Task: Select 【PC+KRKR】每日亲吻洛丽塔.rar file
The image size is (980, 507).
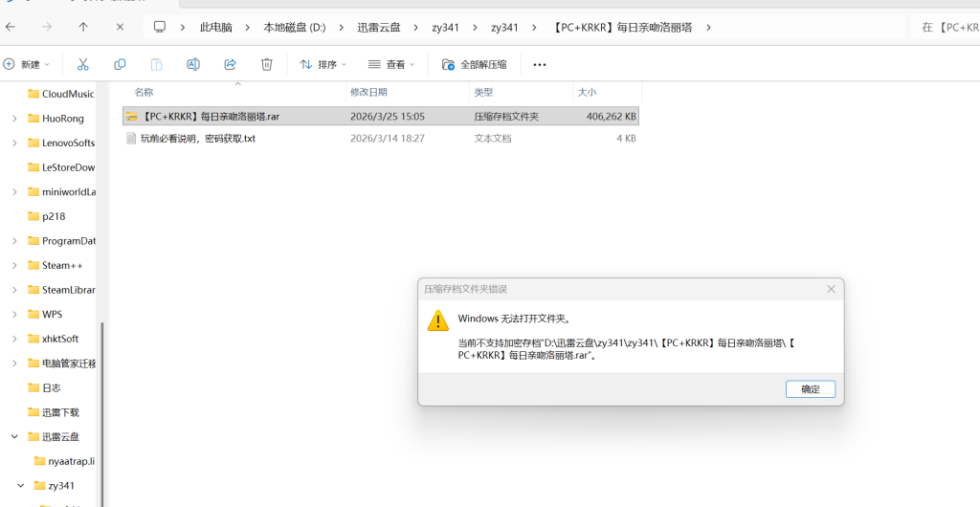Action: click(x=381, y=116)
